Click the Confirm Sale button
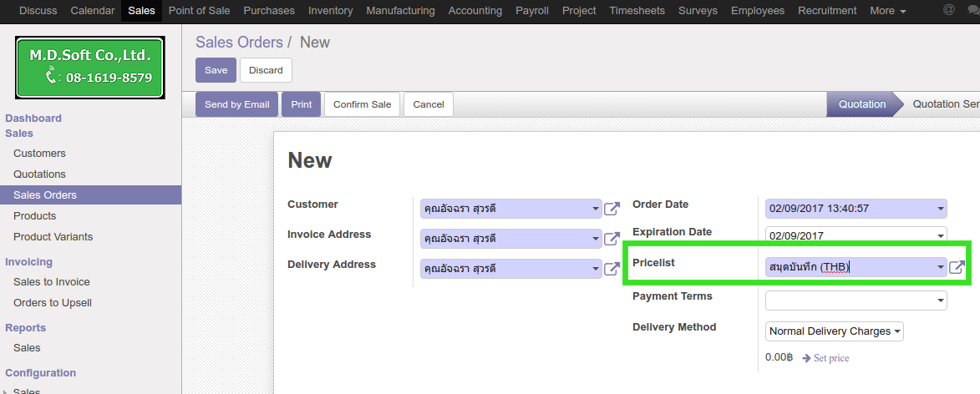This screenshot has height=394, width=980. (x=362, y=104)
